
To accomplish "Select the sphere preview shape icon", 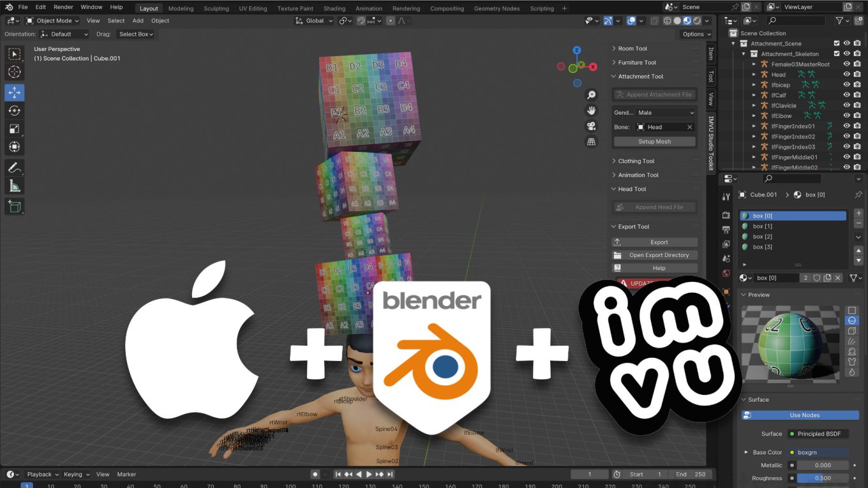I will pos(851,321).
